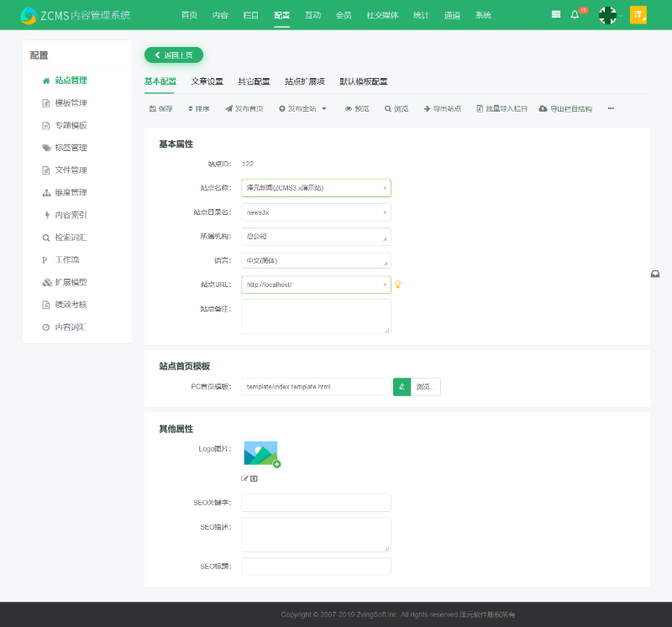The image size is (672, 627).
Task: Click the edit icon under Logo image
Action: point(244,478)
